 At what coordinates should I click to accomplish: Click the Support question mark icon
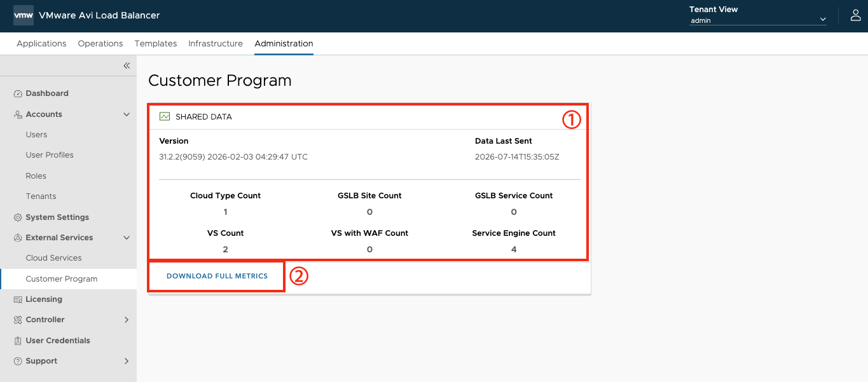point(18,361)
